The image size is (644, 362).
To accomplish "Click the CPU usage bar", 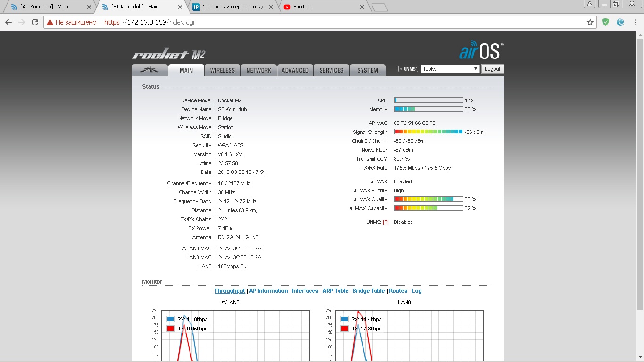I will [429, 100].
